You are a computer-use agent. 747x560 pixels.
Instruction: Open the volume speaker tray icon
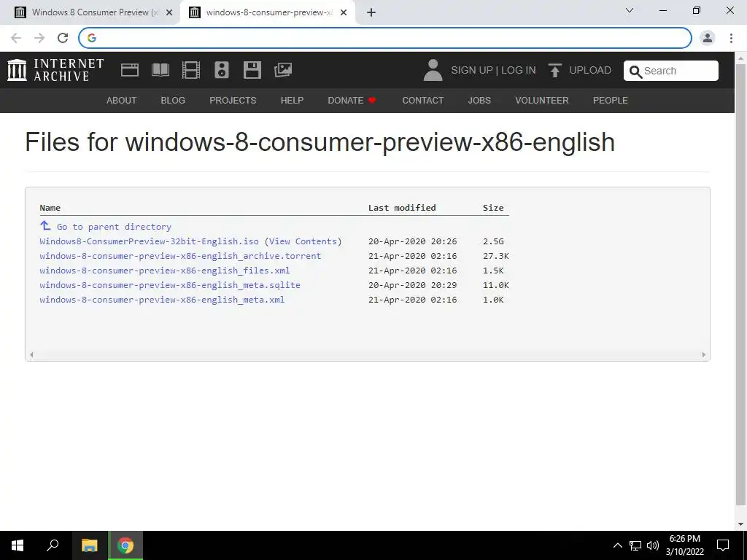coord(653,545)
